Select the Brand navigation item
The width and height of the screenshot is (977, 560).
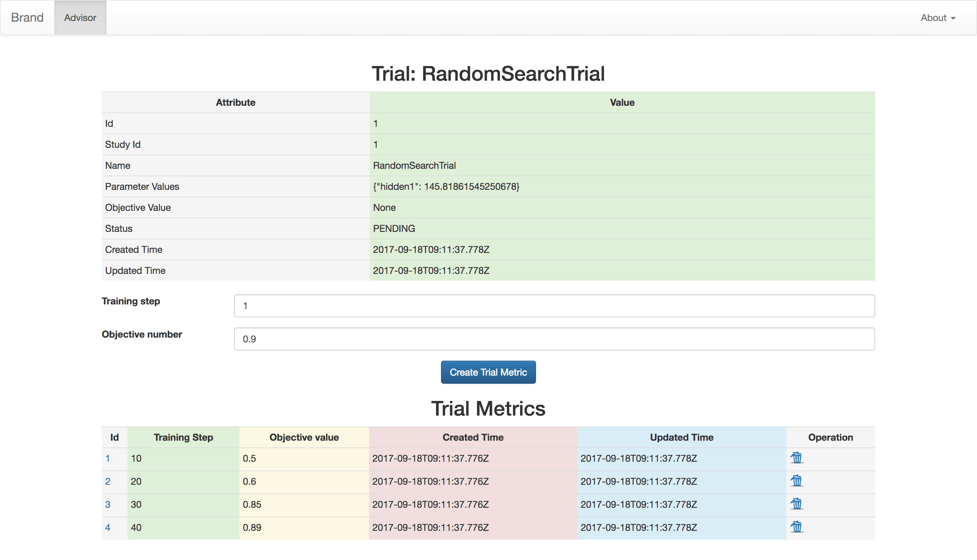[x=26, y=17]
